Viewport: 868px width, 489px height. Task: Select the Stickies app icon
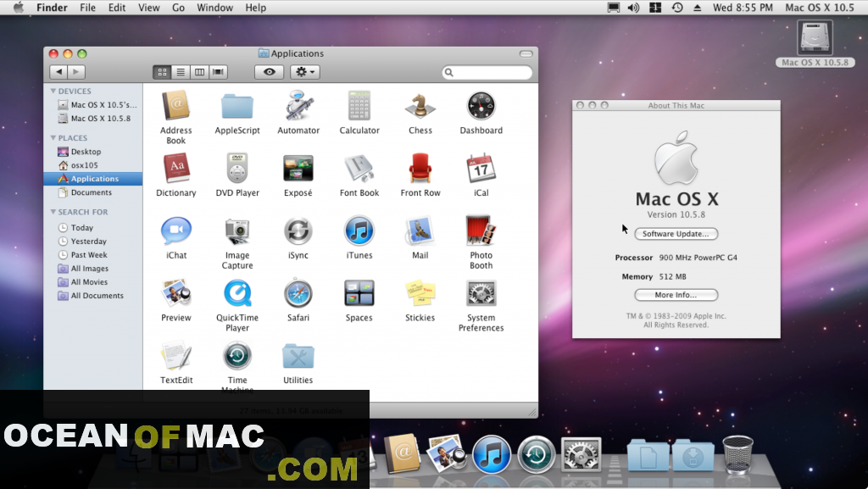pos(420,293)
